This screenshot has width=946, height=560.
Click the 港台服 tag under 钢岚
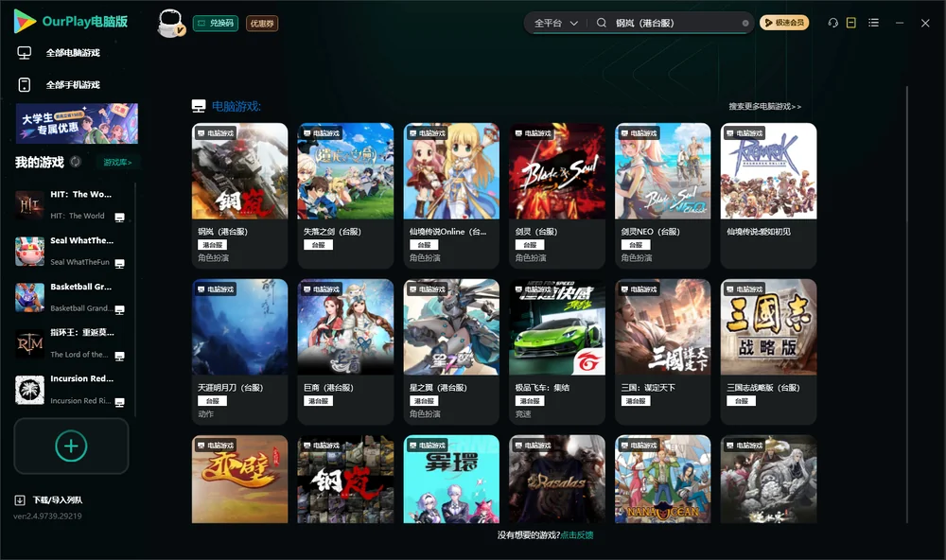tap(212, 245)
